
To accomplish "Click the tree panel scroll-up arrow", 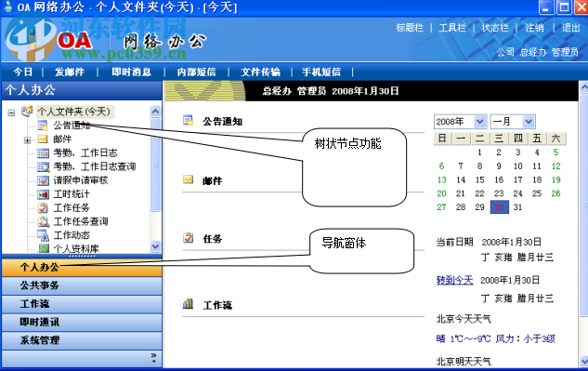I will pos(155,112).
